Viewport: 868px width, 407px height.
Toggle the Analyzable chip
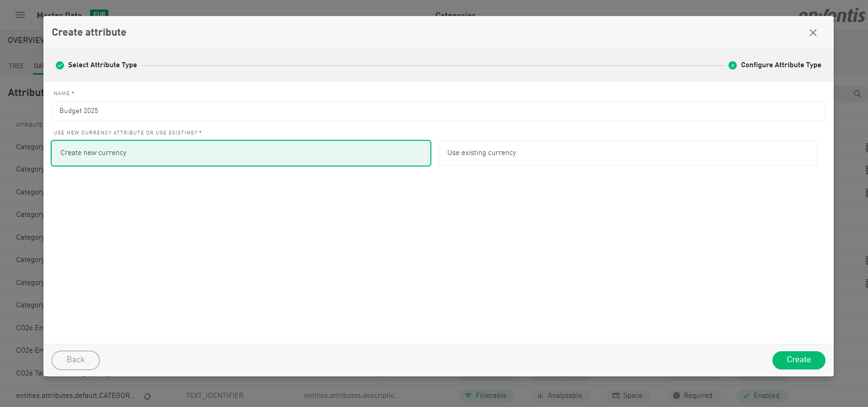(x=560, y=396)
